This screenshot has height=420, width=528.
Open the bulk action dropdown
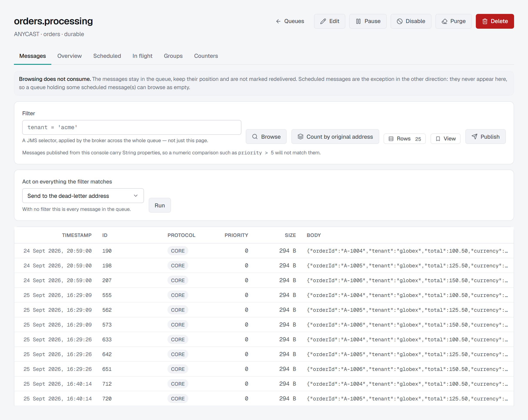pos(83,196)
